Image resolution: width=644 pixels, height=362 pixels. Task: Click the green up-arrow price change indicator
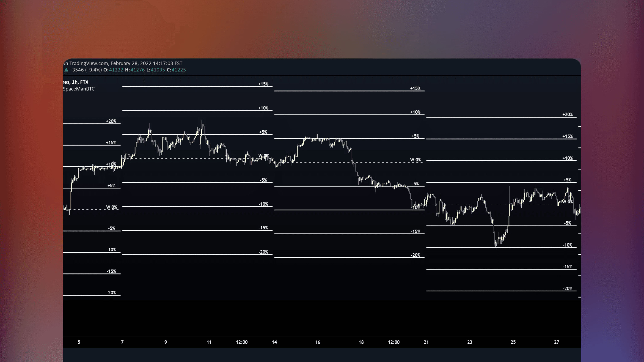click(x=66, y=70)
